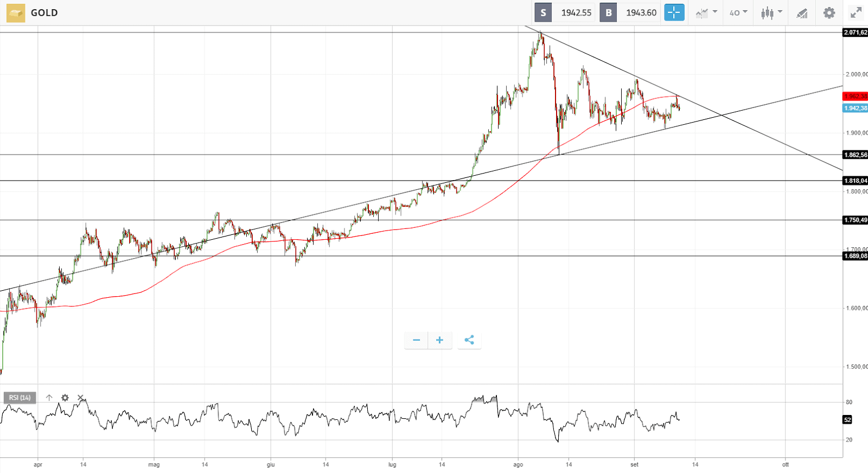The width and height of the screenshot is (868, 473).
Task: Click the 'ago' date axis label
Action: coord(518,464)
